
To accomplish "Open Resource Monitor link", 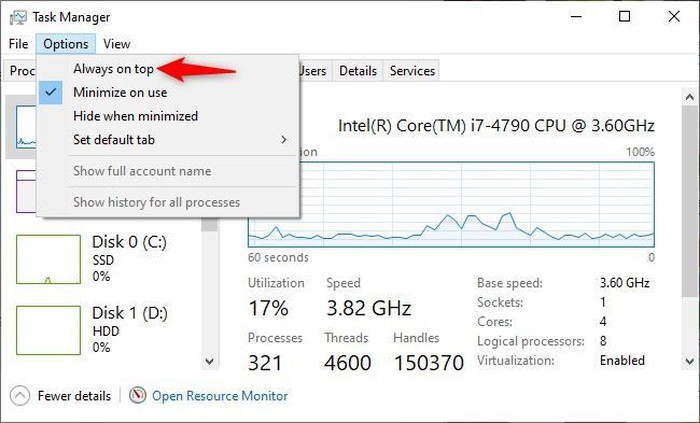I will (220, 396).
